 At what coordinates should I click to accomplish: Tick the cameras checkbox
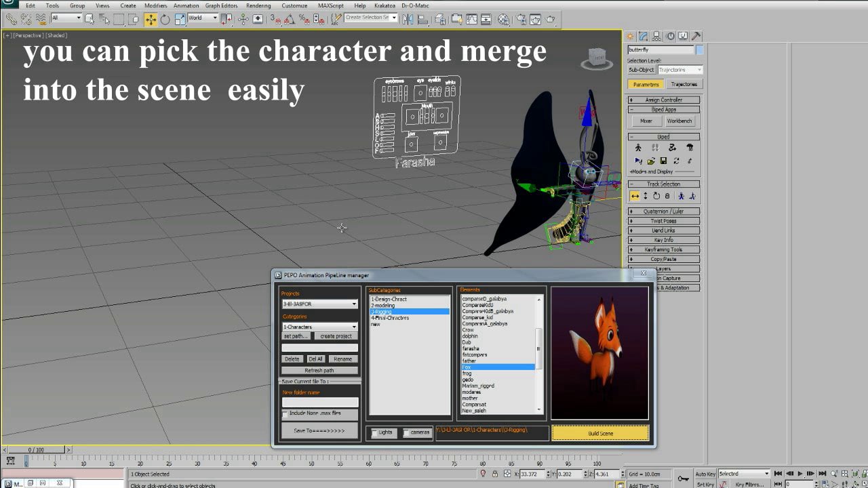[406, 432]
